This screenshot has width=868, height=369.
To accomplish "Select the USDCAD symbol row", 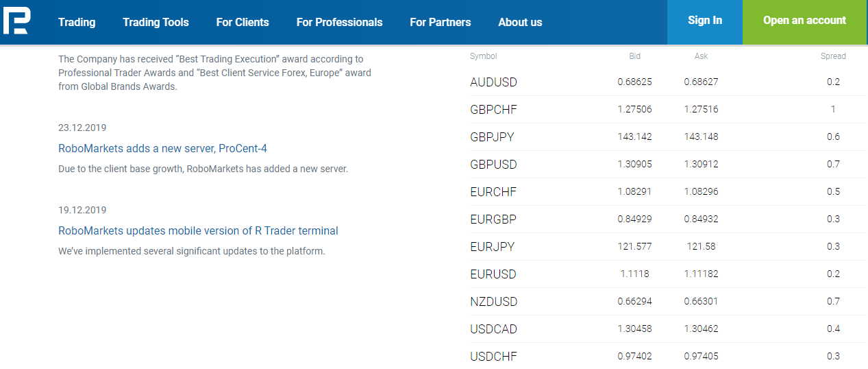I will 668,329.
